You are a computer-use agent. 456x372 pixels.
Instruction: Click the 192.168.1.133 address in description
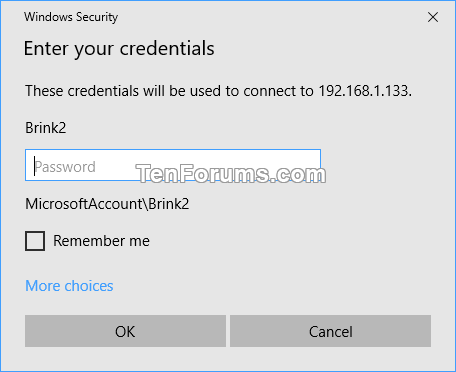pyautogui.click(x=363, y=91)
